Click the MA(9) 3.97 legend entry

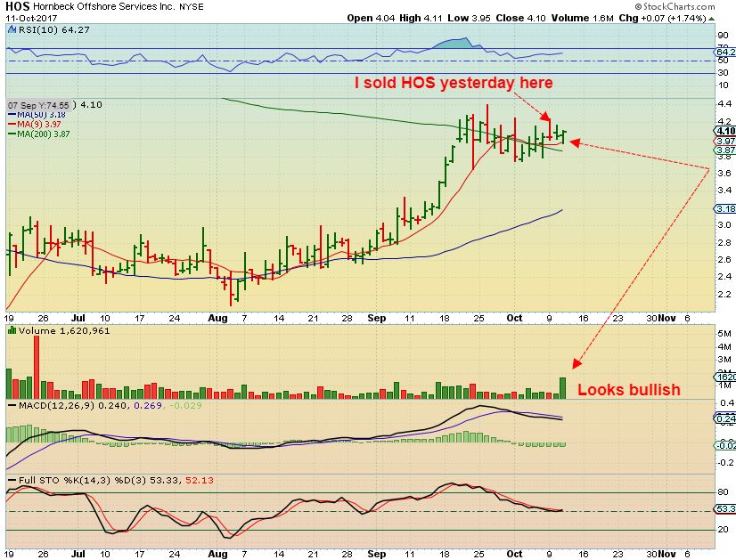tap(35, 125)
